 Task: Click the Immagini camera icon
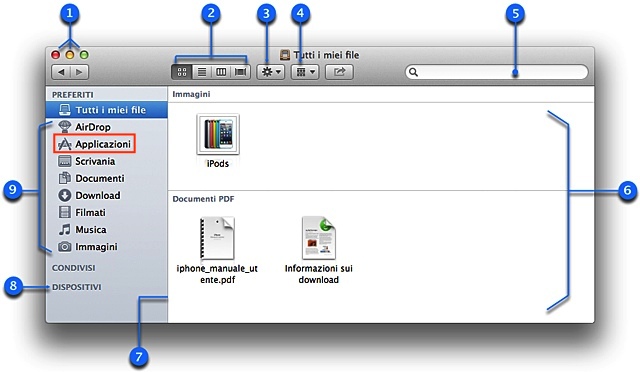(64, 247)
